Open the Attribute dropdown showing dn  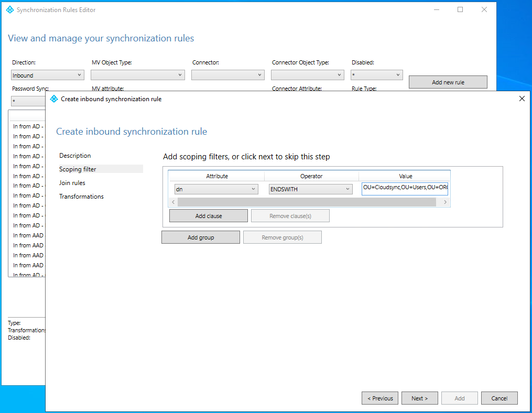pos(217,189)
